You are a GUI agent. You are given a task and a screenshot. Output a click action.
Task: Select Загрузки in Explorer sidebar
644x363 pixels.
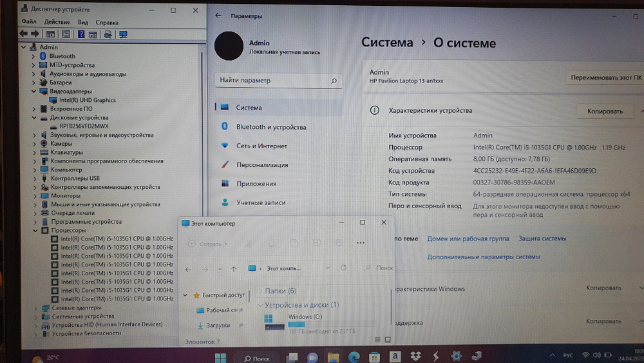(x=218, y=325)
